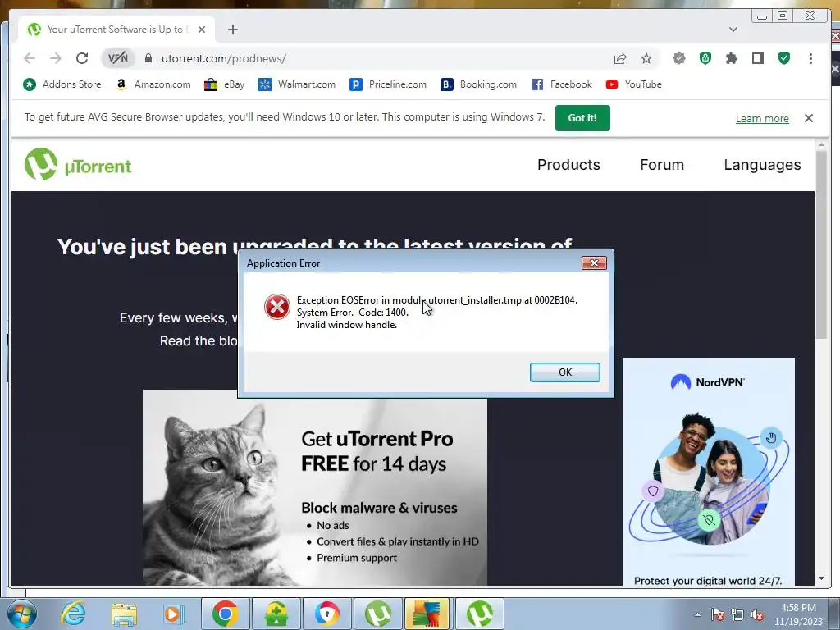Go back to previous page
The width and height of the screenshot is (840, 630).
click(30, 58)
